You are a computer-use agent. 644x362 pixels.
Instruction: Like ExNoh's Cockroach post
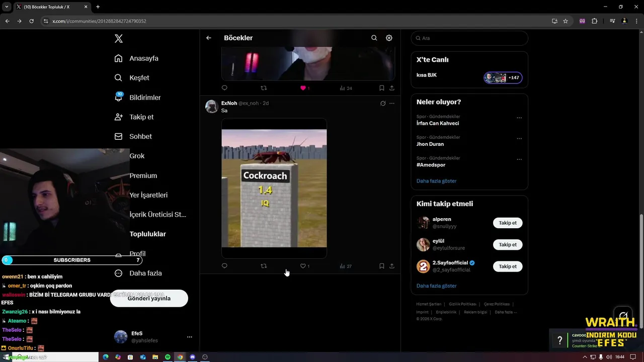coord(303,266)
